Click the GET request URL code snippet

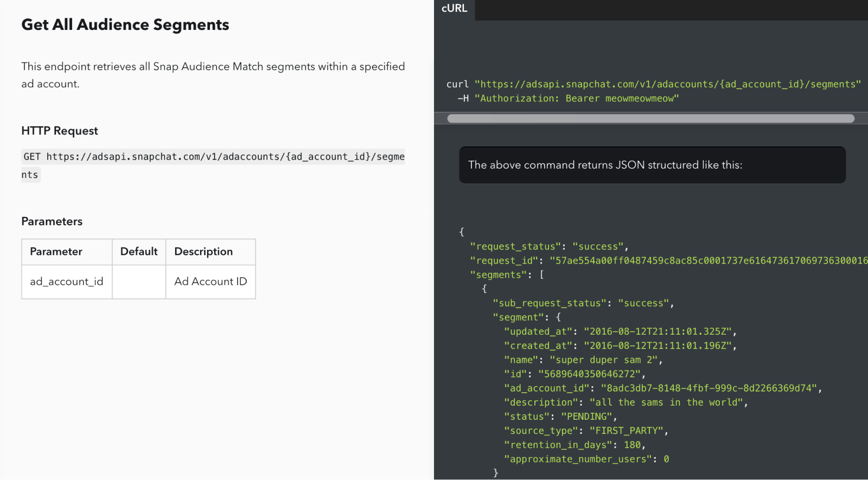(214, 157)
